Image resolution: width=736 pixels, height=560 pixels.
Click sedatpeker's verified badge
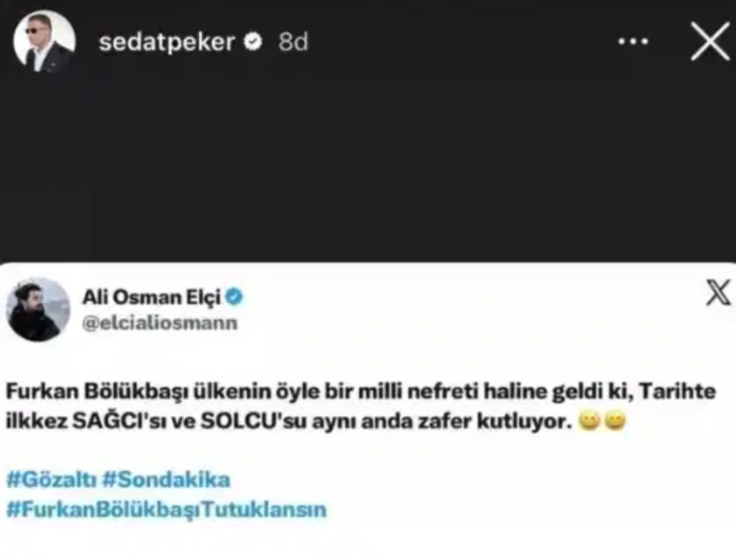pos(253,42)
